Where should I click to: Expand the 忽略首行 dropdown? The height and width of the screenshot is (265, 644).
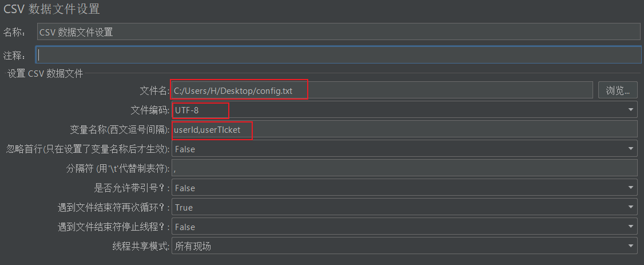click(631, 149)
